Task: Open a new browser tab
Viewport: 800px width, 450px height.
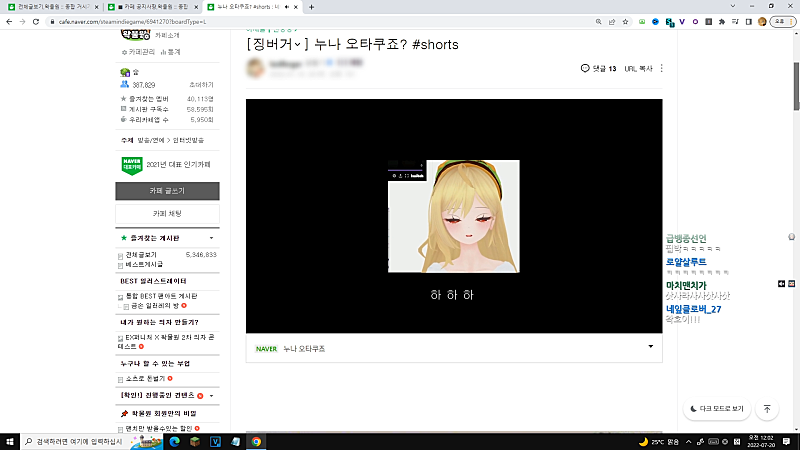Action: click(x=311, y=7)
